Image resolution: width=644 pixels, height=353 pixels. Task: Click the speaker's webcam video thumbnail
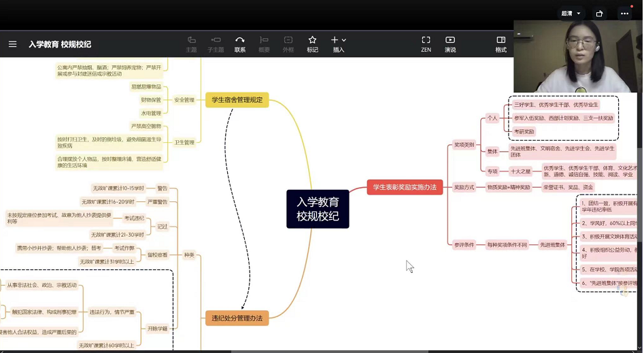577,56
